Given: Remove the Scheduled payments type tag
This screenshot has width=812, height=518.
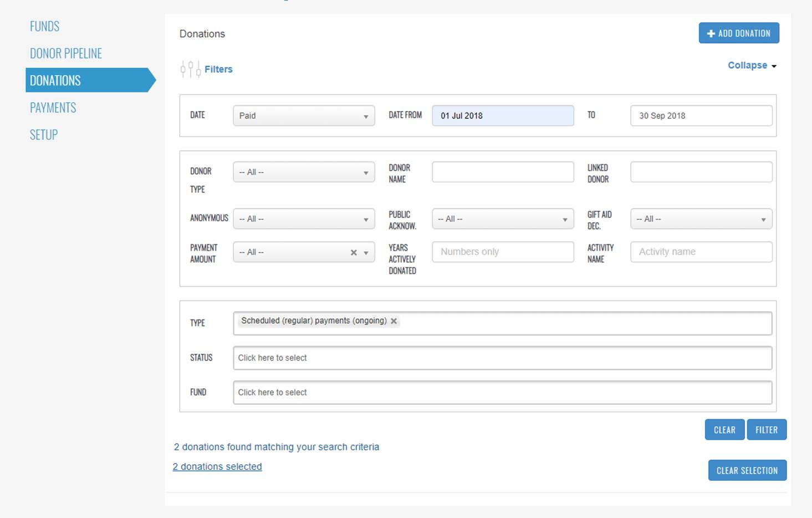Looking at the screenshot, I should point(394,321).
